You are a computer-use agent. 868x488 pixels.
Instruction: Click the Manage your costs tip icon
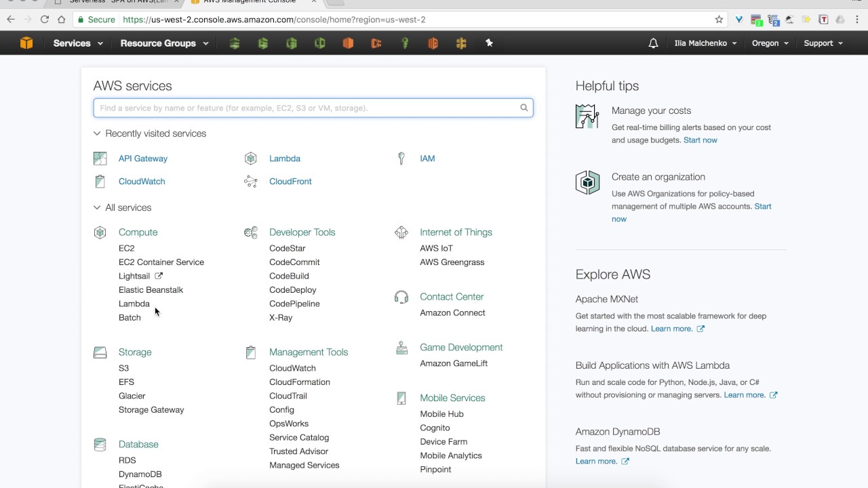[x=587, y=117]
